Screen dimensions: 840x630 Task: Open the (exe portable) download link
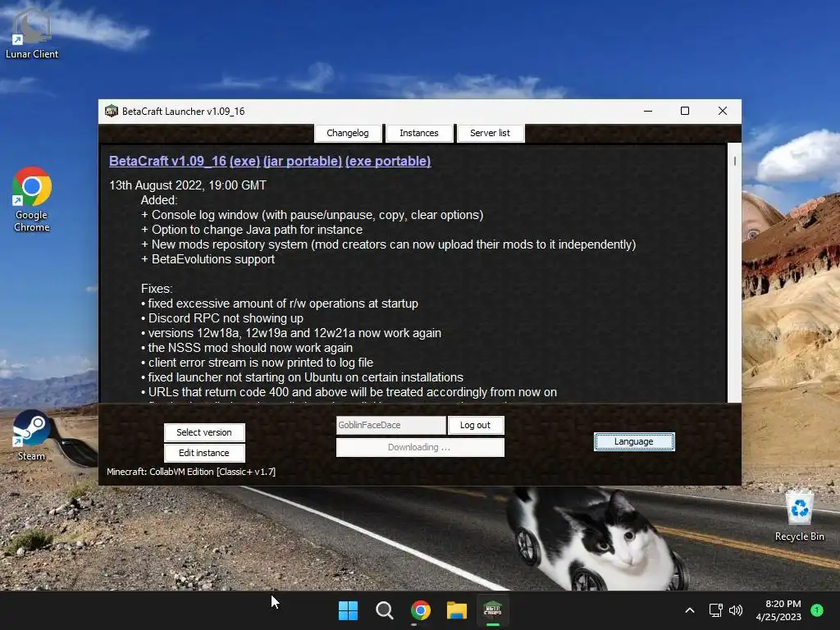388,162
